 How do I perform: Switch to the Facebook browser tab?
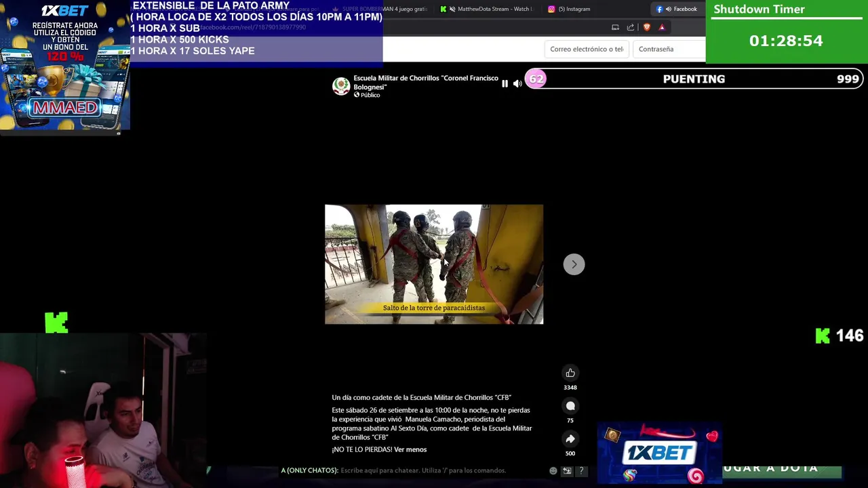678,9
